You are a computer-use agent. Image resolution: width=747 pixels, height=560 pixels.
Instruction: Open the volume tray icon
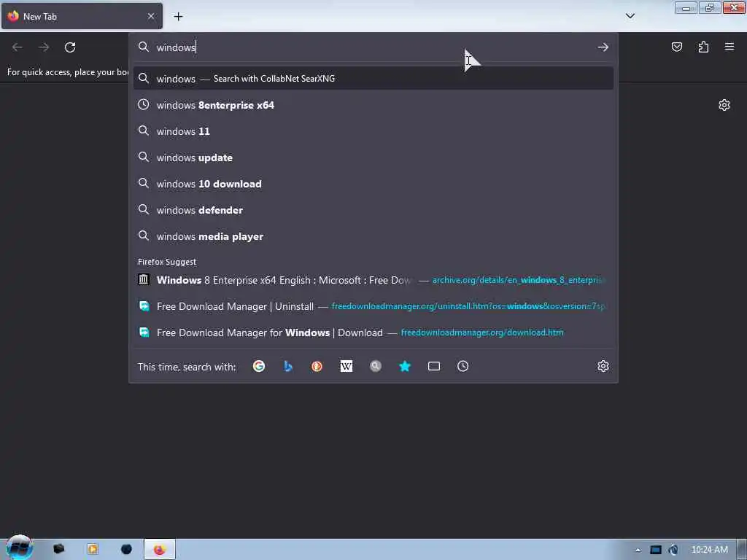673,550
